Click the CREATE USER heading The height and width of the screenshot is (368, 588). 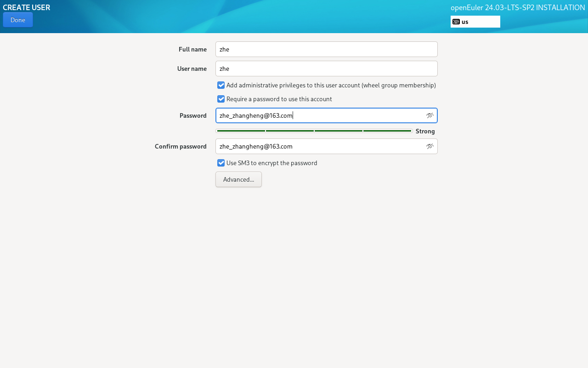click(27, 7)
